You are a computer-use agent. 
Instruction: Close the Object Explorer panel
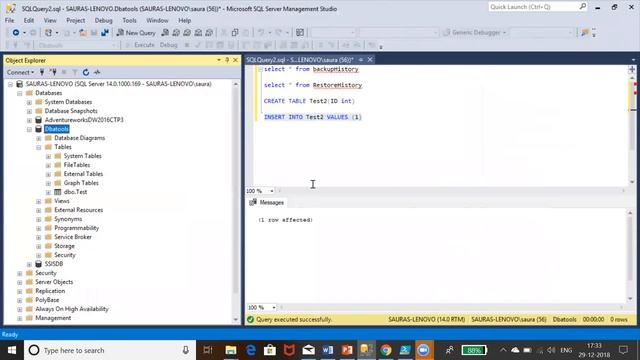tap(236, 60)
